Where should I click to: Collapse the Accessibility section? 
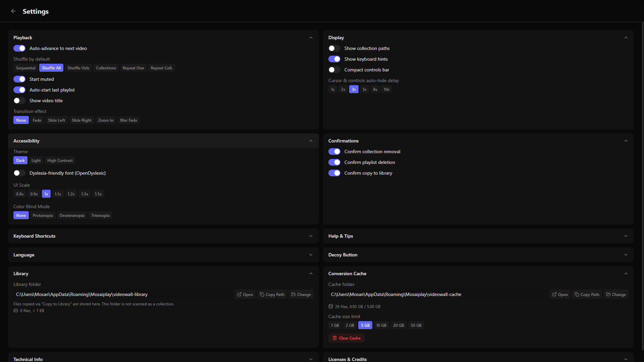point(311,141)
